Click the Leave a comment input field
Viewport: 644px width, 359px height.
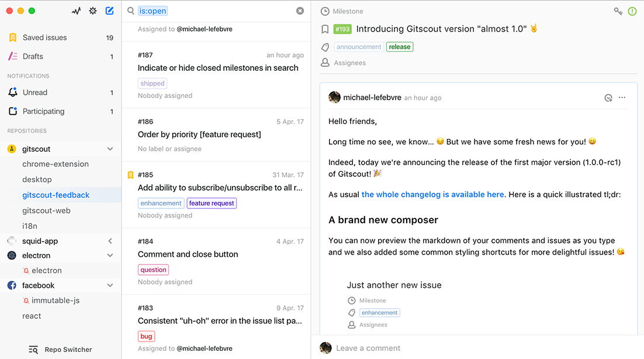coord(368,347)
